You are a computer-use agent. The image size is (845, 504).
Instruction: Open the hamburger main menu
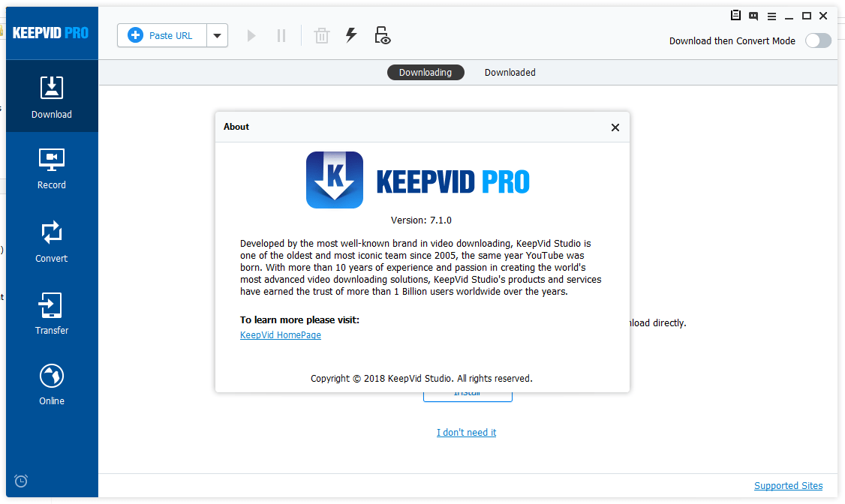(771, 16)
